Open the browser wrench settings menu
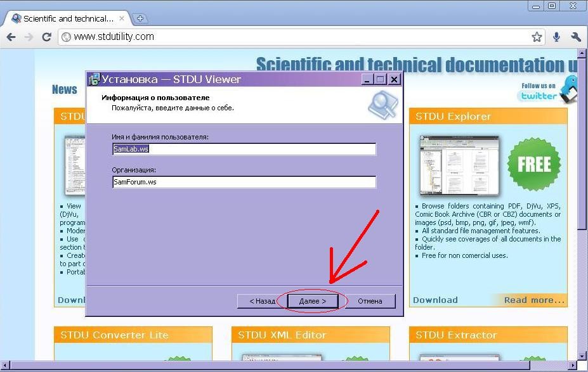 pyautogui.click(x=575, y=37)
